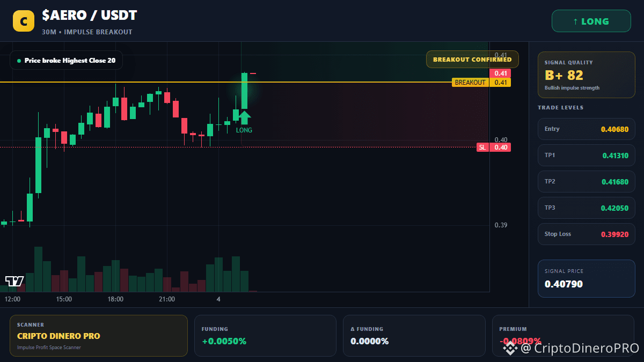Click the Price broke Highest Close 20 label
644x362 pixels.
66,61
